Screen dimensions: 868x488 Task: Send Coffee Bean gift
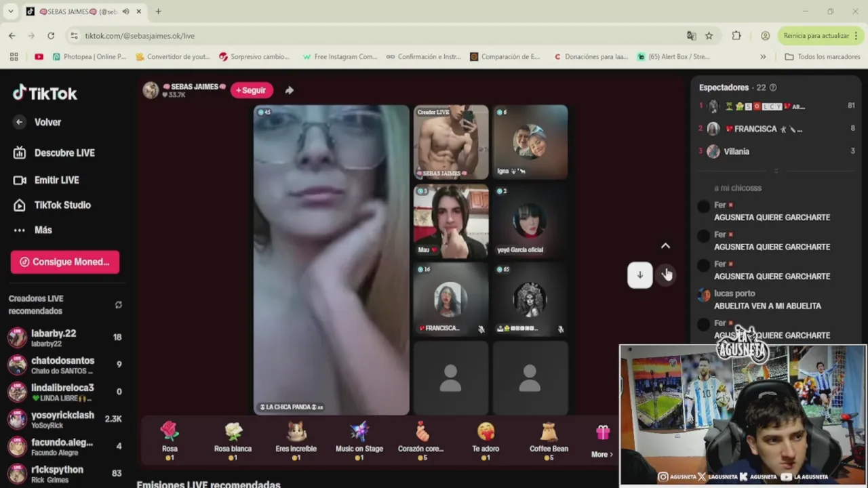pyautogui.click(x=549, y=441)
